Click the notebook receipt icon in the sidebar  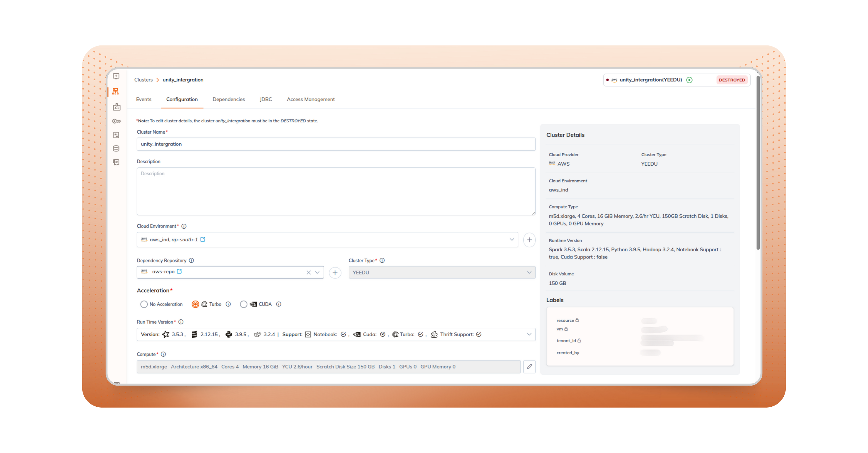coord(116,162)
